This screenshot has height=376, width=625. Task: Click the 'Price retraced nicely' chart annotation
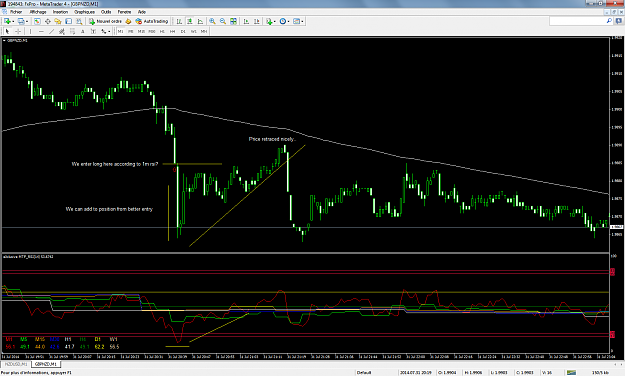pos(272,139)
